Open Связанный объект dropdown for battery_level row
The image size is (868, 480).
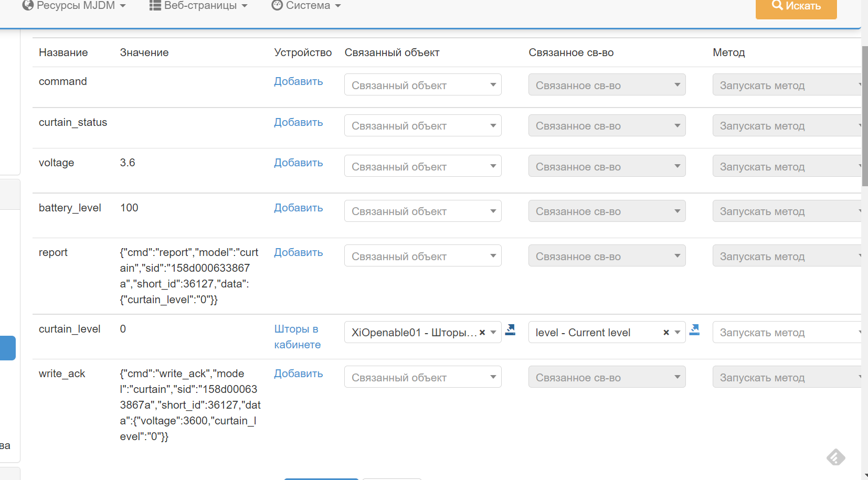click(422, 211)
